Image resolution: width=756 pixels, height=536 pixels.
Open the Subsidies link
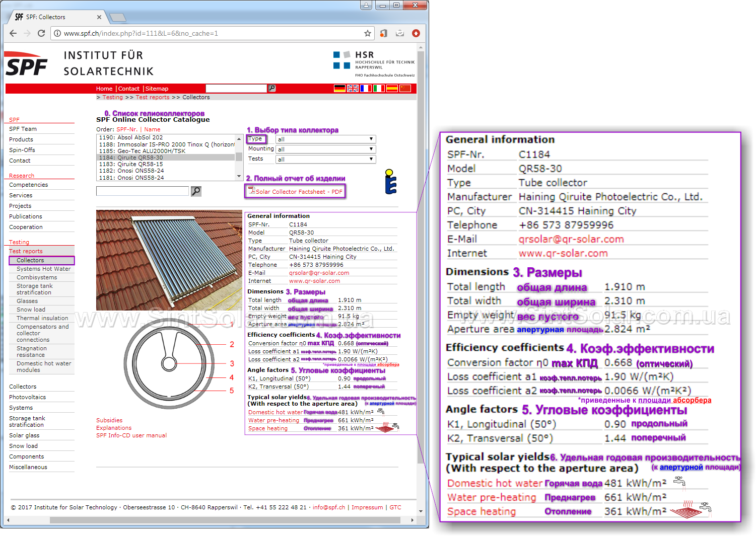point(109,420)
